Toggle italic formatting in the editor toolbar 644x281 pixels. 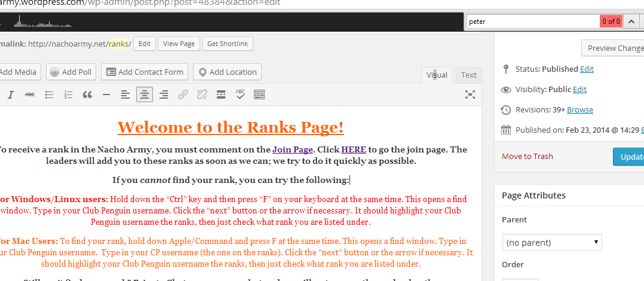[x=10, y=94]
